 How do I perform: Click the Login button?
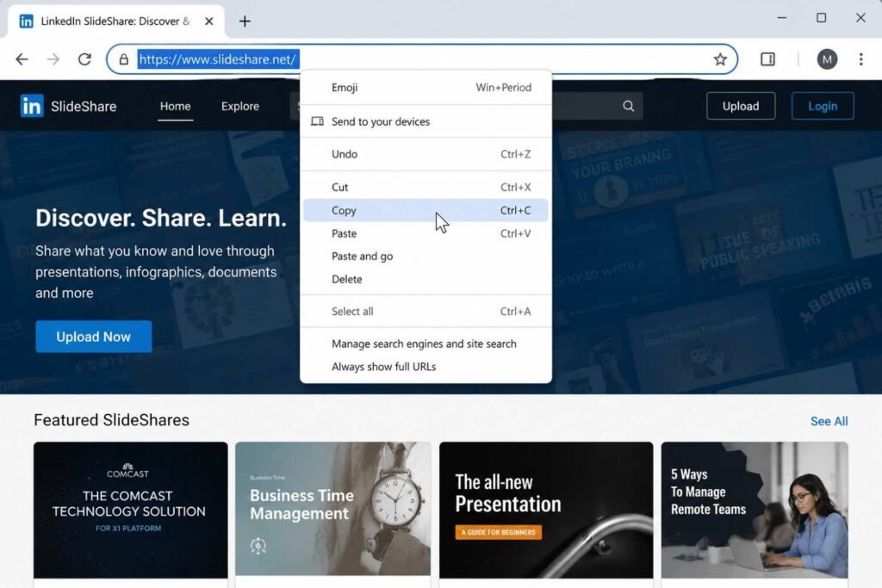[823, 106]
